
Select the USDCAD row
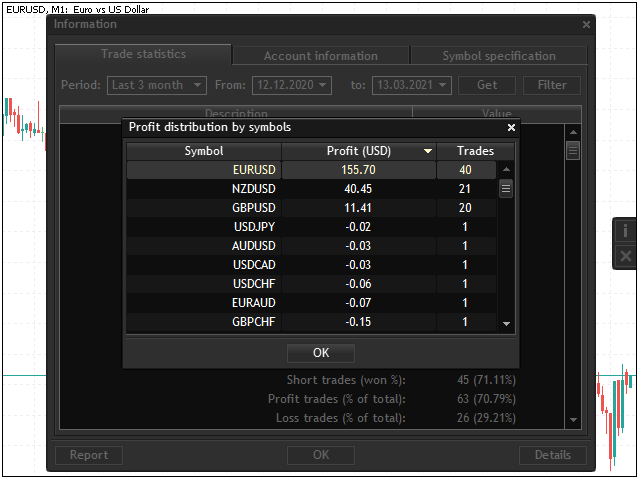pyautogui.click(x=311, y=265)
